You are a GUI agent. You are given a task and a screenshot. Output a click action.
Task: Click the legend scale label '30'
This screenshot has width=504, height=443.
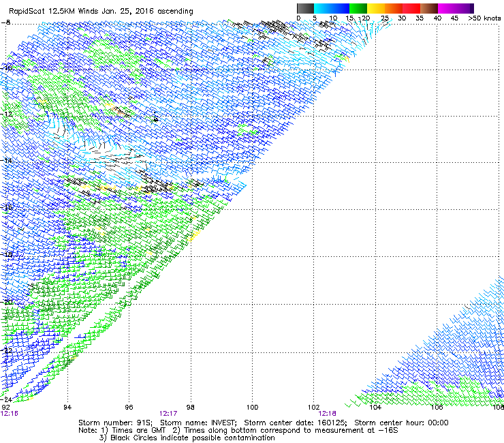tap(402, 18)
